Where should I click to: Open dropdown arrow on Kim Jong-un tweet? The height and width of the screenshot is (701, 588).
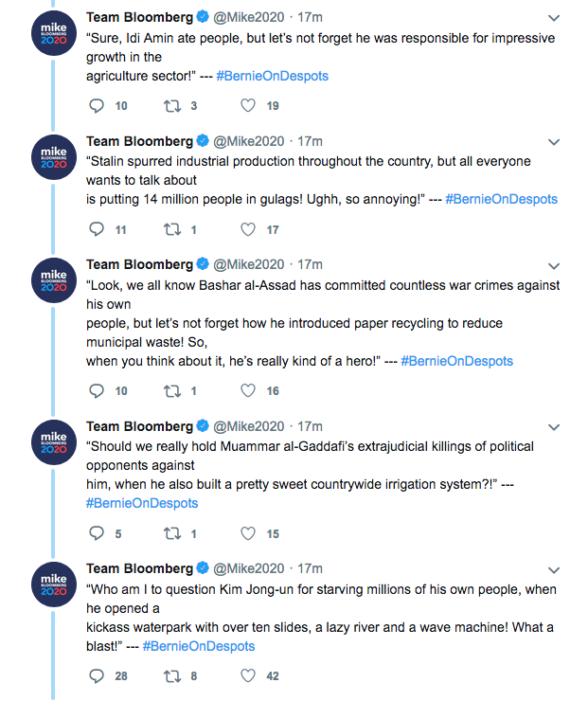[x=554, y=568]
